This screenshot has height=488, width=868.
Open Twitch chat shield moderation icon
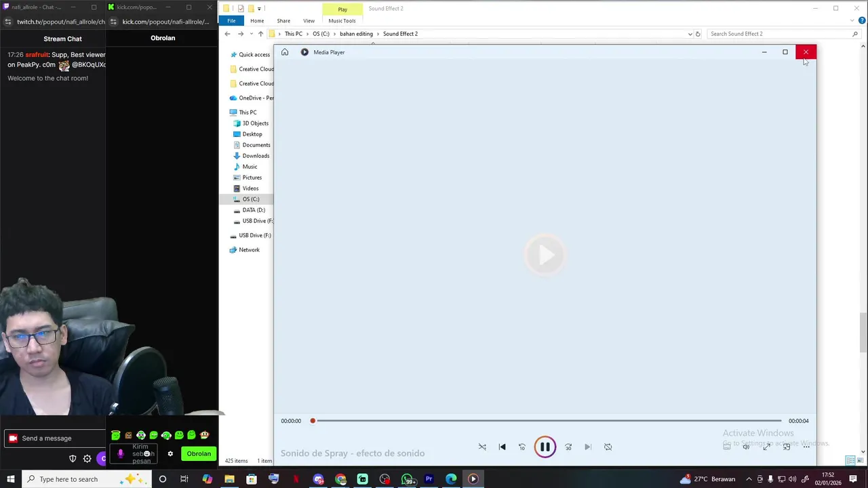point(73,459)
